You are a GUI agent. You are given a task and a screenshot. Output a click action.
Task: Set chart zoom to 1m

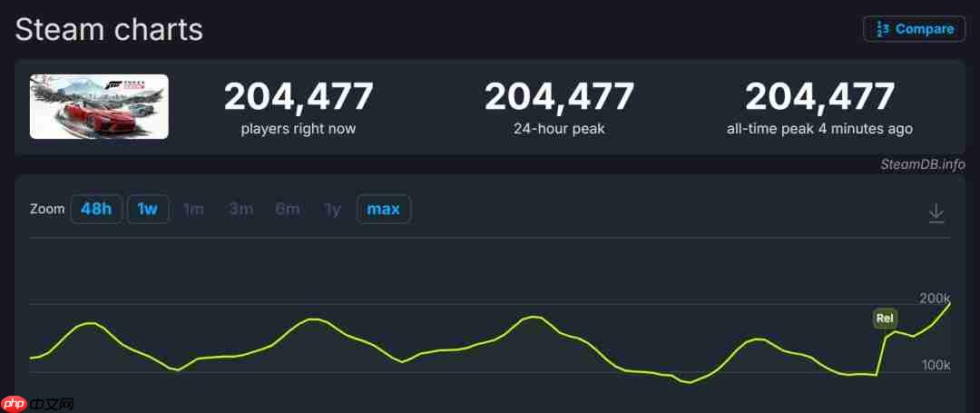[x=194, y=210]
